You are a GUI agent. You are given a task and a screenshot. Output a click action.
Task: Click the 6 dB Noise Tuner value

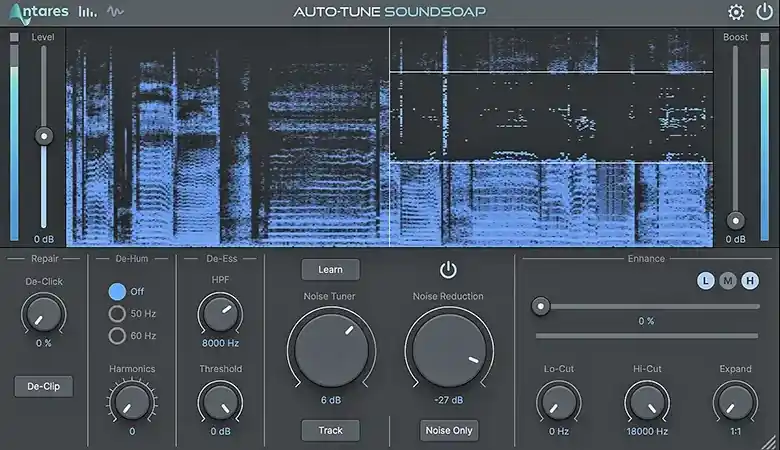click(331, 400)
